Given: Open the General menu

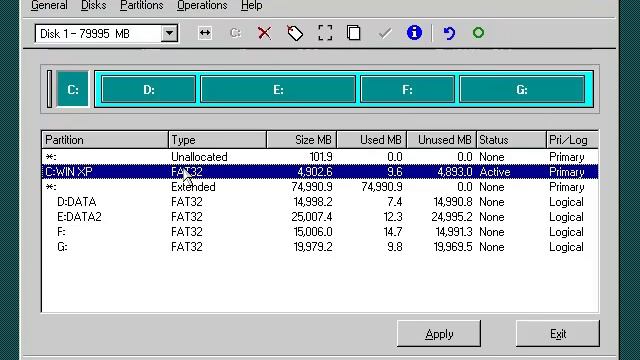Looking at the screenshot, I should pos(49,6).
